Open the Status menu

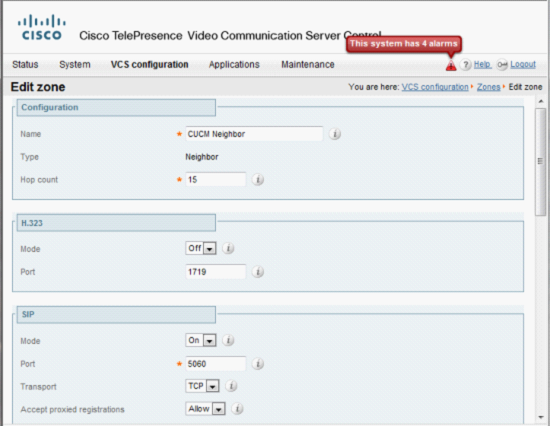pyautogui.click(x=25, y=65)
